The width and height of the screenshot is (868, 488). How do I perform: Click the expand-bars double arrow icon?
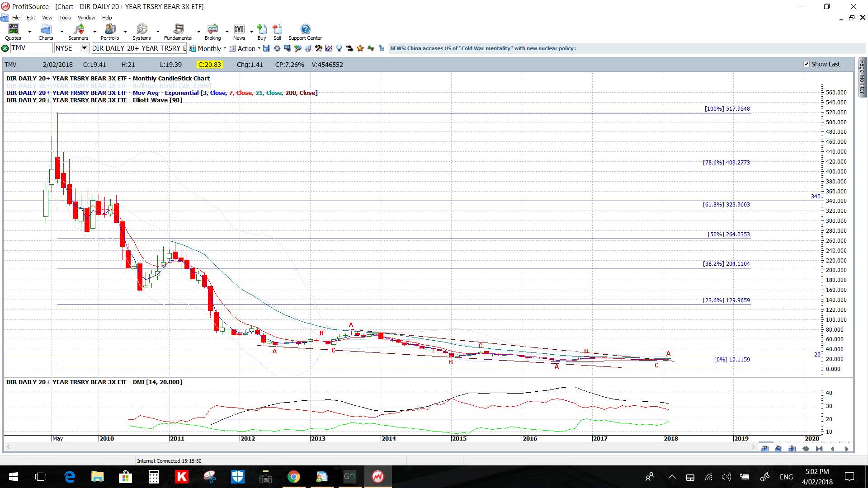[806, 449]
